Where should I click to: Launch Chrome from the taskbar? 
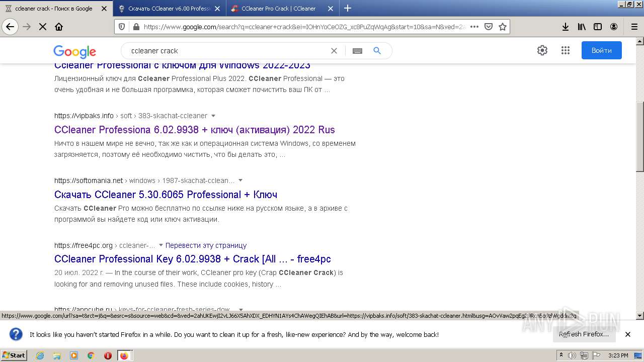(x=91, y=355)
